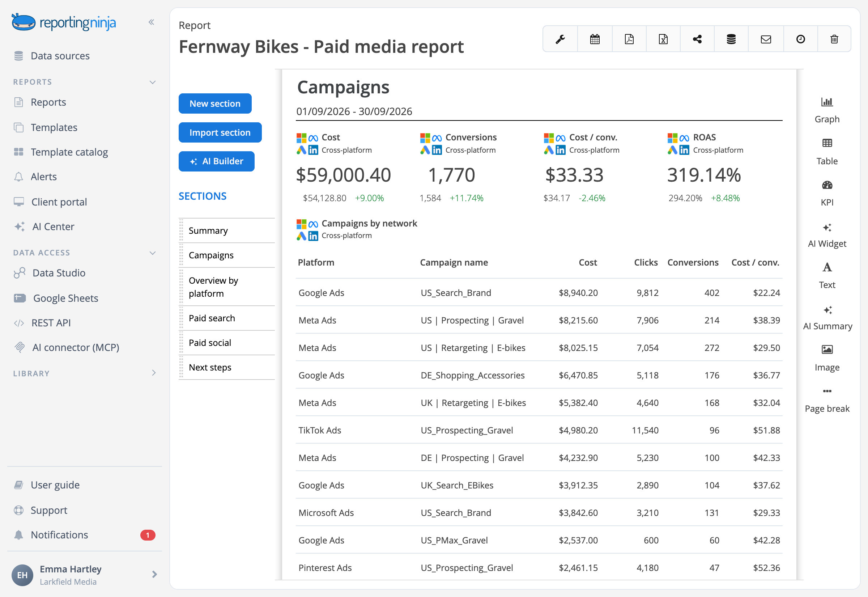This screenshot has height=597, width=868.
Task: Export report to Excel icon
Action: click(663, 39)
